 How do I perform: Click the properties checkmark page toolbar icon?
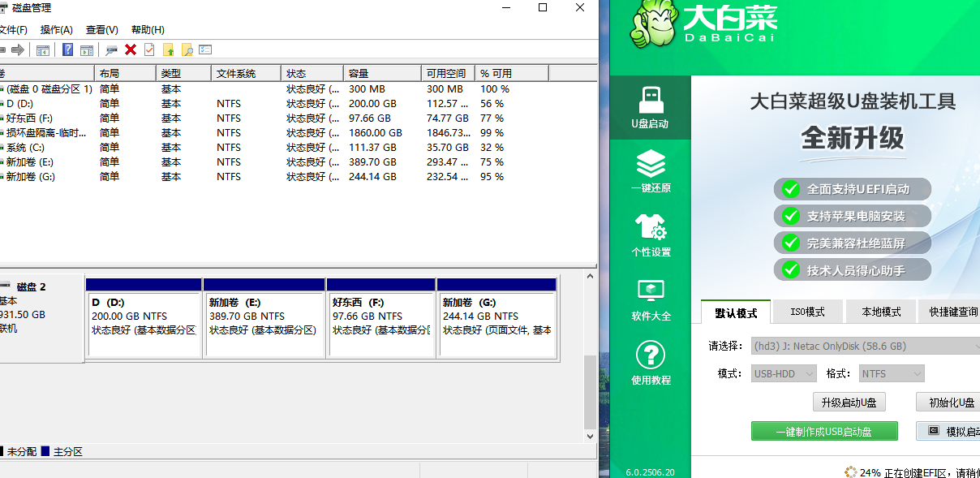(x=149, y=50)
